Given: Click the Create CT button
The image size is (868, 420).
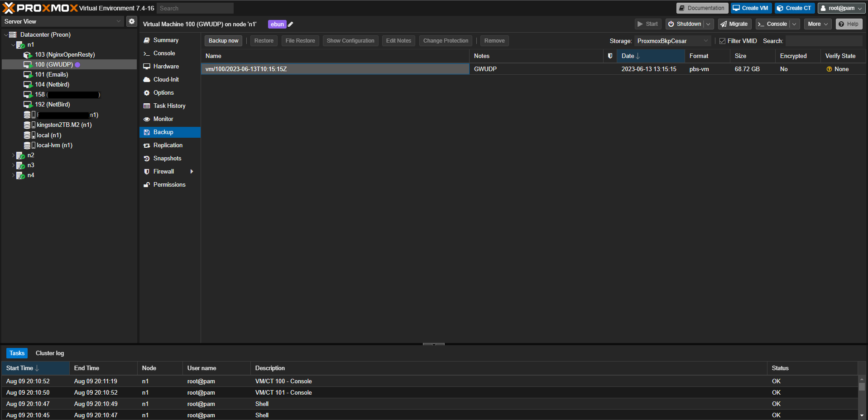Looking at the screenshot, I should (795, 8).
